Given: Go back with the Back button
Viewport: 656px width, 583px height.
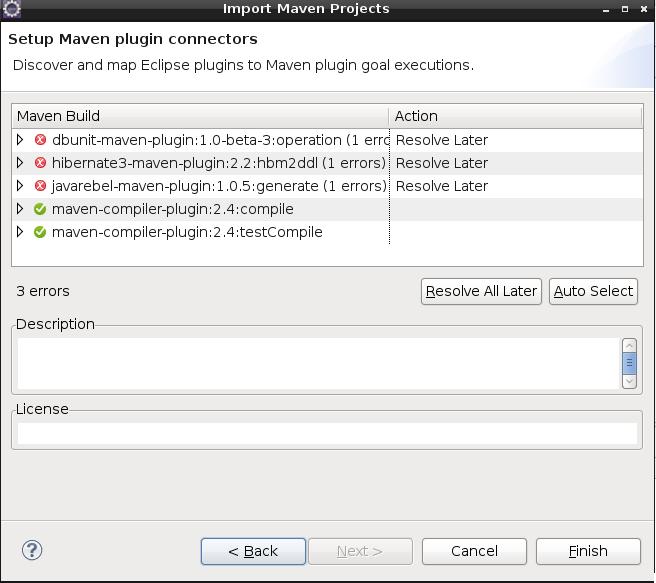Looking at the screenshot, I should pos(253,551).
